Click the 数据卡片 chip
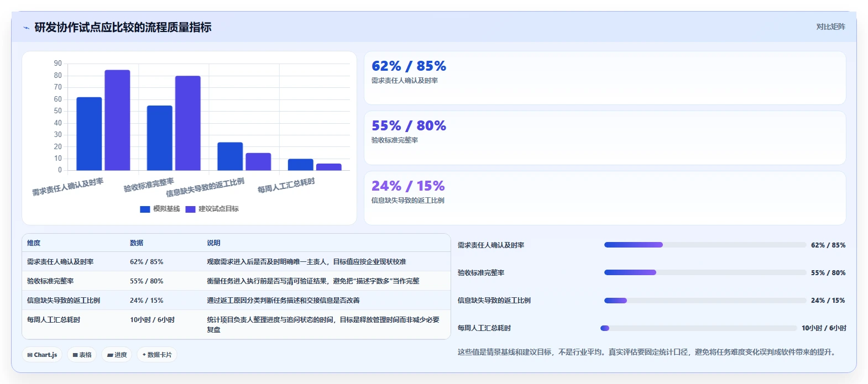868x384 pixels. [x=157, y=355]
